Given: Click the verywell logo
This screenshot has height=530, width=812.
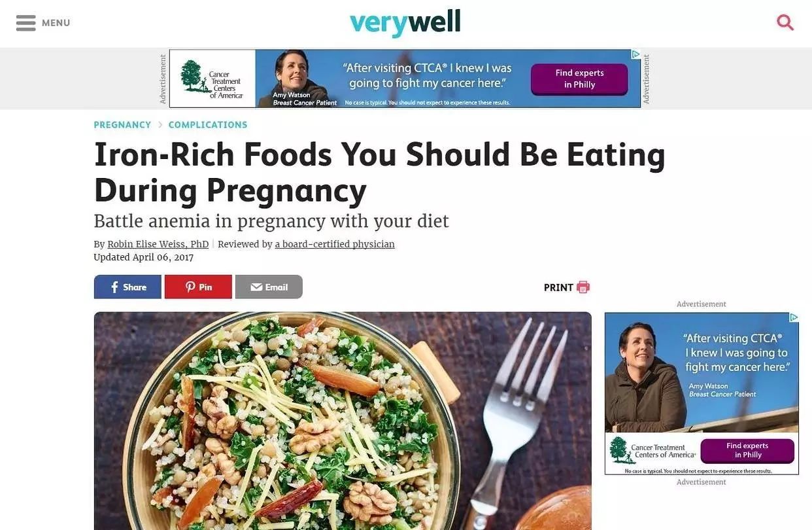Looking at the screenshot, I should click(x=405, y=22).
